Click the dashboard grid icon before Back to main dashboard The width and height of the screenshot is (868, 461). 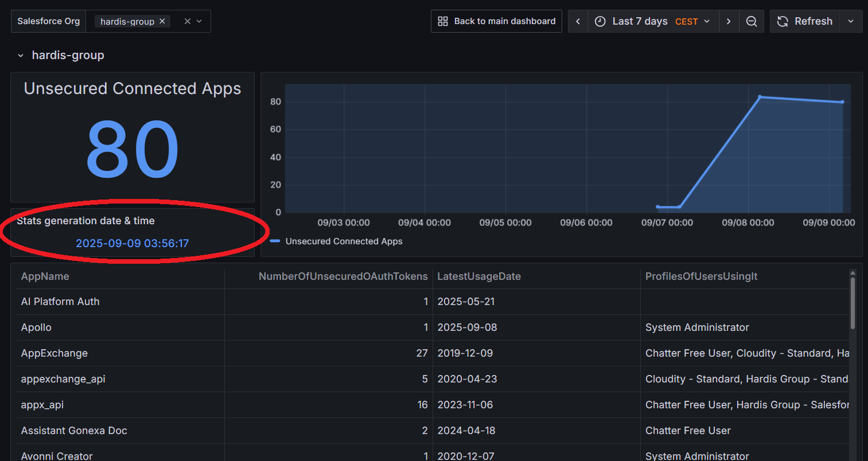point(442,21)
